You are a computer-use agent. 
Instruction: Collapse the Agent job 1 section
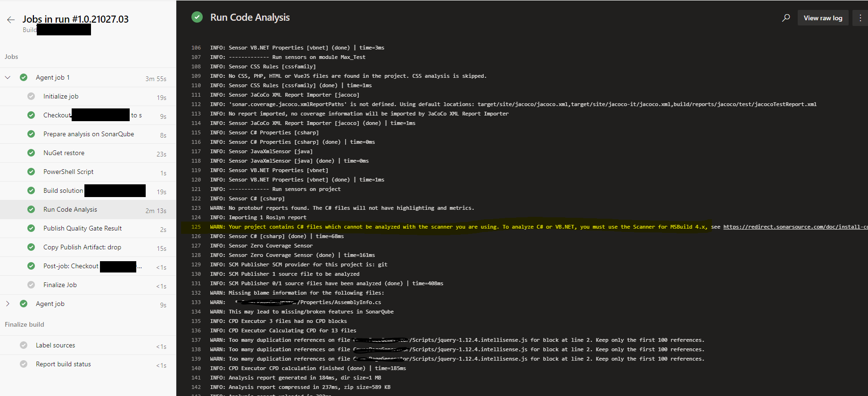pyautogui.click(x=8, y=77)
